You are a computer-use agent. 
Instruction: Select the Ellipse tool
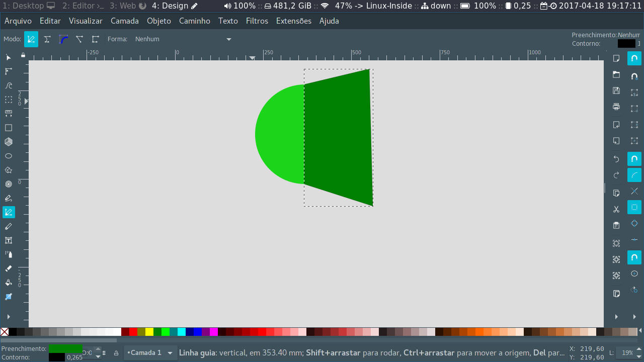(9, 156)
